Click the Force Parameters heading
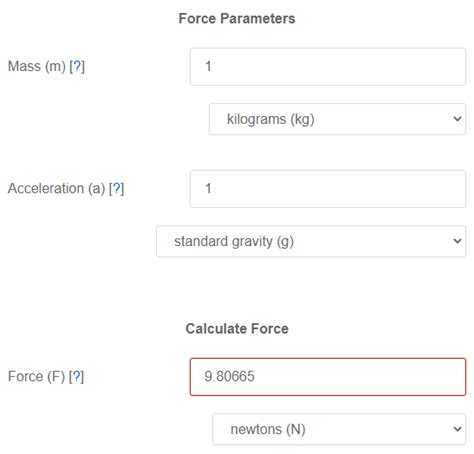This screenshot has width=474, height=454. [237, 19]
